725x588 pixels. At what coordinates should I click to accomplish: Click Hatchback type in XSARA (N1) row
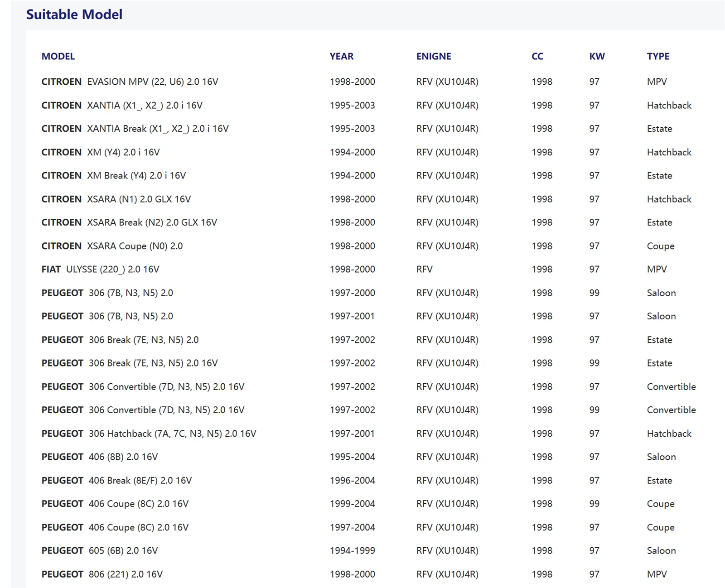click(669, 199)
